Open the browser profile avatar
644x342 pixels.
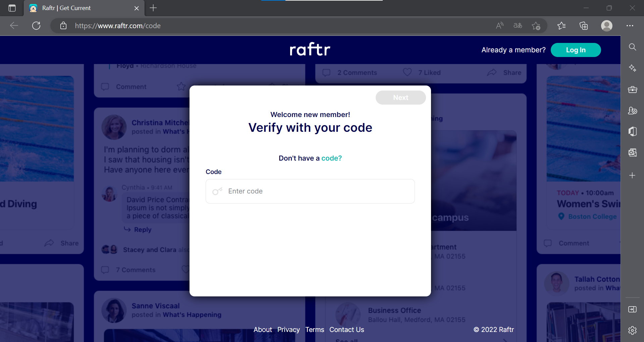pyautogui.click(x=606, y=26)
